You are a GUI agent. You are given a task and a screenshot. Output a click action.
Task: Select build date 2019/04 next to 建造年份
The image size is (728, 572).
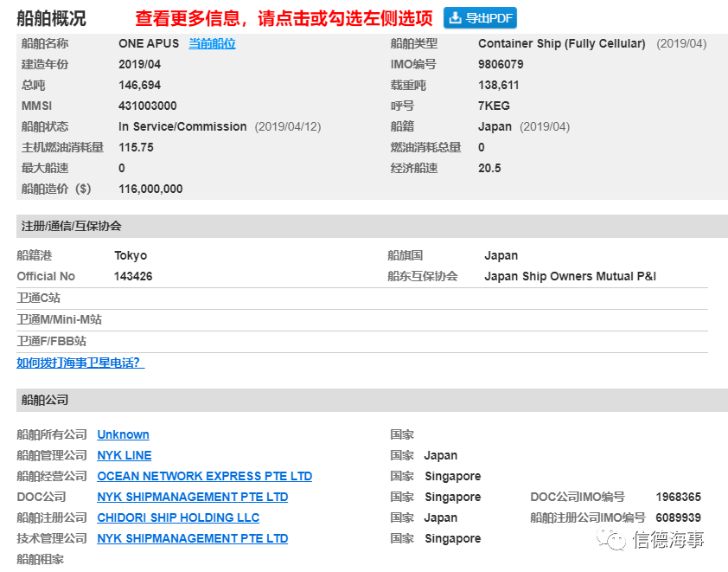pos(140,64)
